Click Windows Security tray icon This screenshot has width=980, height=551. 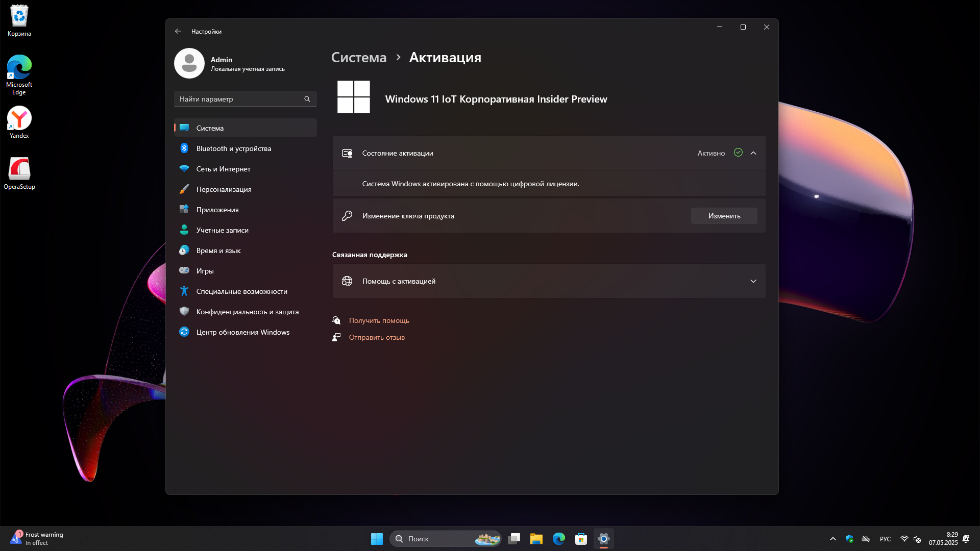coord(849,539)
